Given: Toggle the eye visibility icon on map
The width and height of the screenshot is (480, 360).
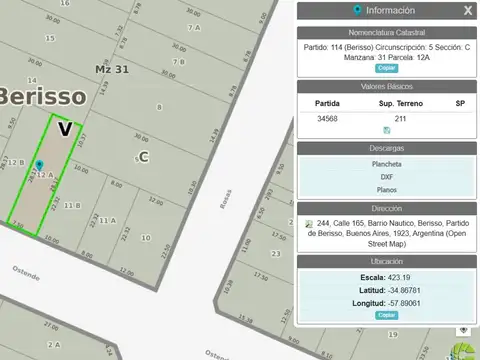Looking at the screenshot, I should coord(463,330).
